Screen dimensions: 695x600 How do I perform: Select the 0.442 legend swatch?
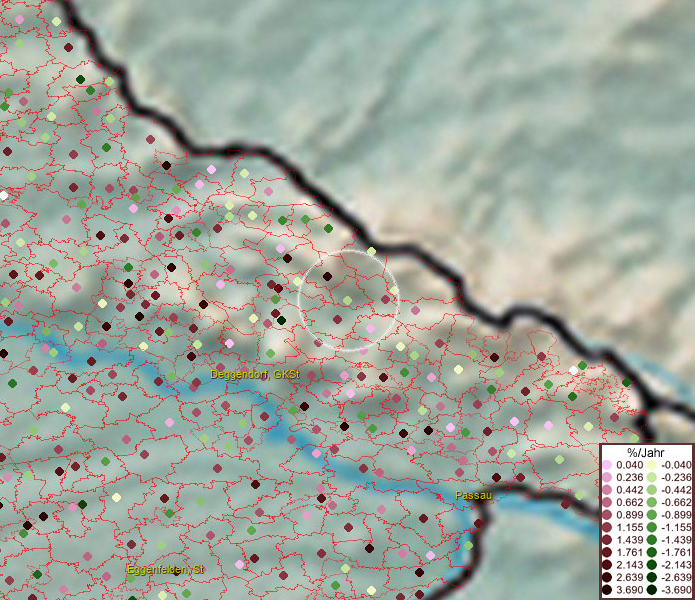(607, 490)
